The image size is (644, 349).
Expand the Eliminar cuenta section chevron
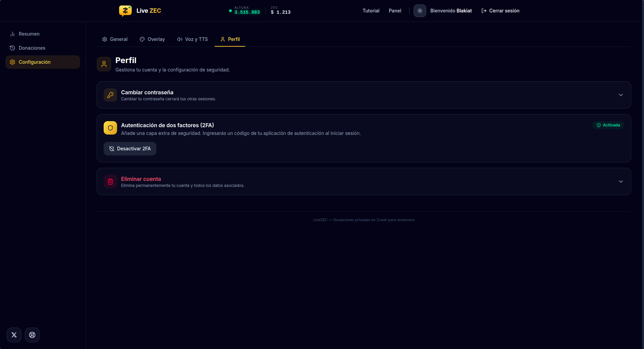coord(621,182)
